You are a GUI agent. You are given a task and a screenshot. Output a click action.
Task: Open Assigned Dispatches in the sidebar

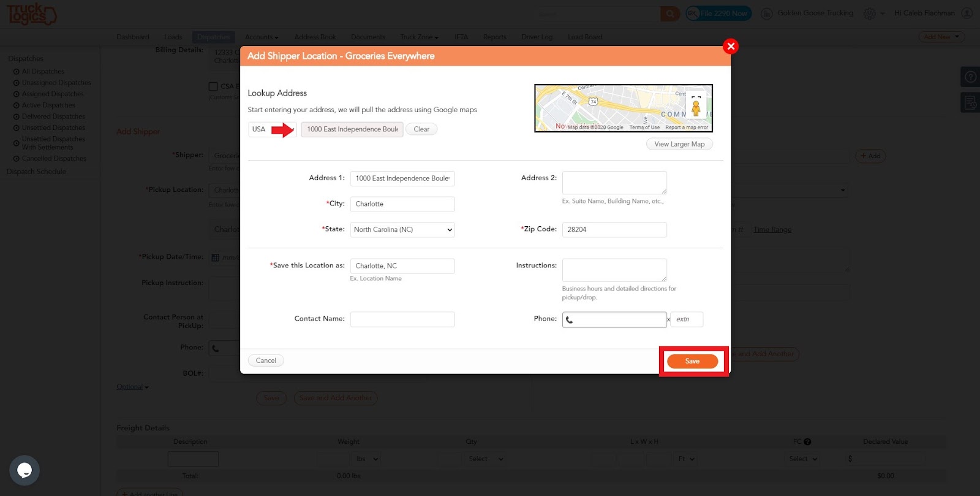(x=53, y=94)
